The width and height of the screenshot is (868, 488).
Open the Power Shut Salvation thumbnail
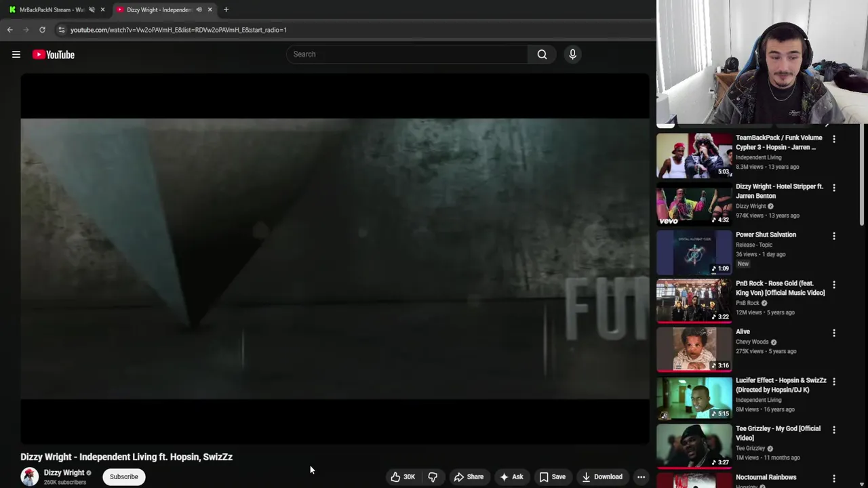click(x=694, y=252)
